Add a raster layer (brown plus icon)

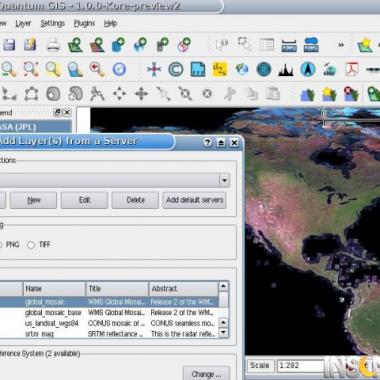pos(97,44)
